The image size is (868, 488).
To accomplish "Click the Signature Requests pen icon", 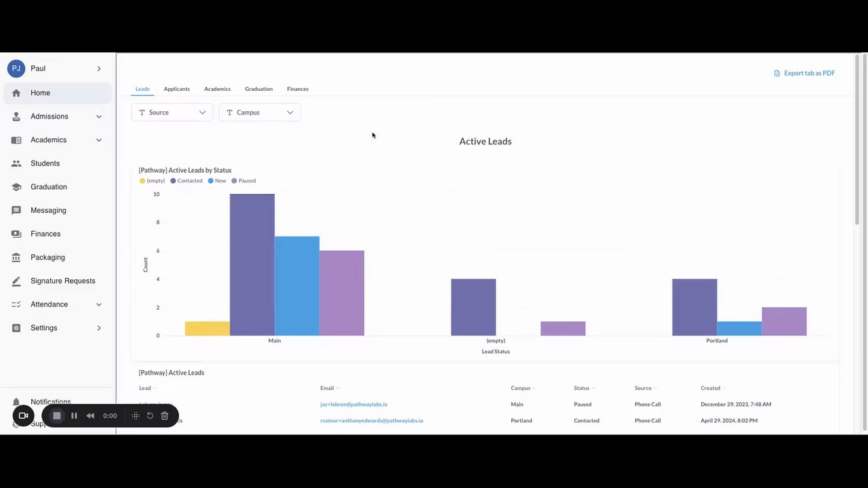I will pos(16,281).
